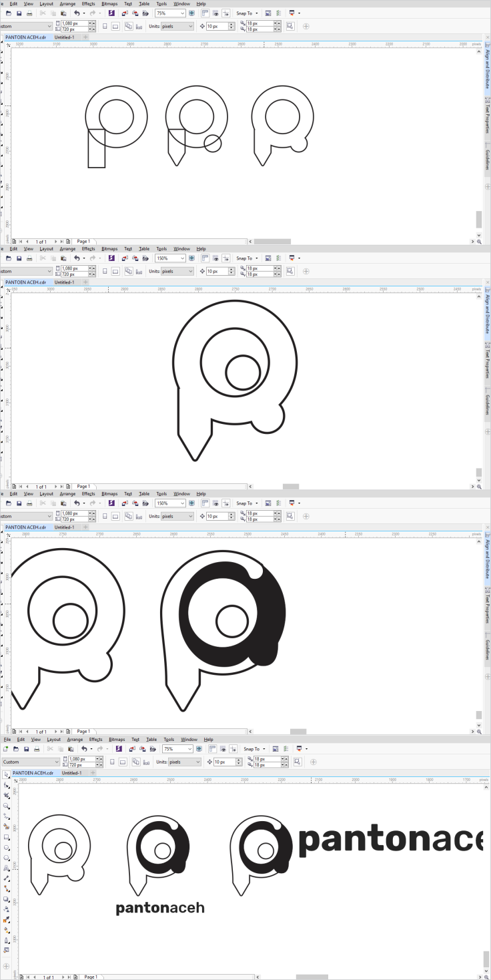Select the Artistic Media tool in toolbox
Screen dimensions: 491x980
6,826
